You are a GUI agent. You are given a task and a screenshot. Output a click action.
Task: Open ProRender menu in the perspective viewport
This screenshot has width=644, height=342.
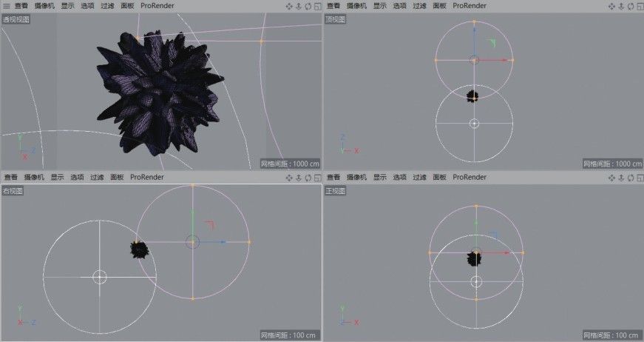tap(157, 6)
